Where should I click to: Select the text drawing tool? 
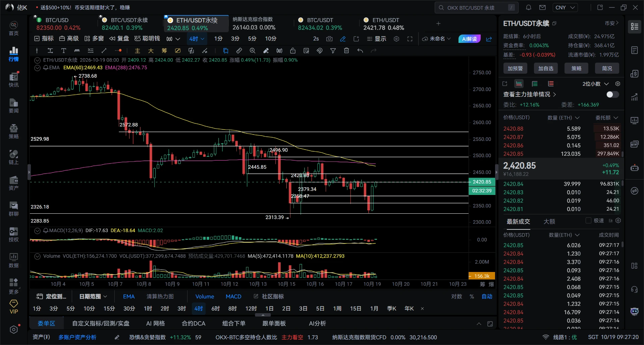point(64,51)
